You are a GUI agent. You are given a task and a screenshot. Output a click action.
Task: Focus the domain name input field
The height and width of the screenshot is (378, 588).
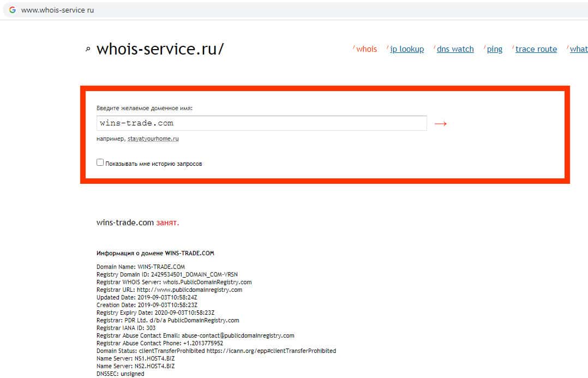tap(262, 123)
